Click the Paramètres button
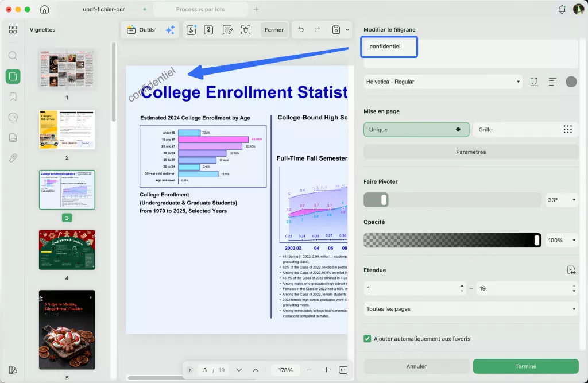 [471, 152]
